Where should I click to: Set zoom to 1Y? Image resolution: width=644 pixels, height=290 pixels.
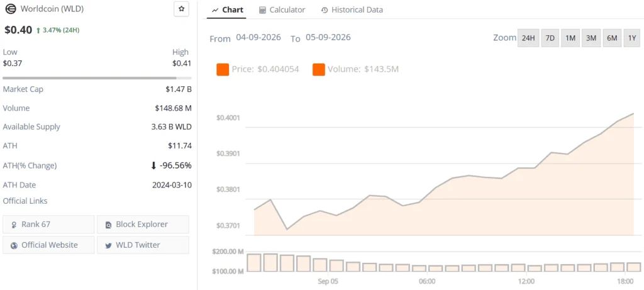632,38
